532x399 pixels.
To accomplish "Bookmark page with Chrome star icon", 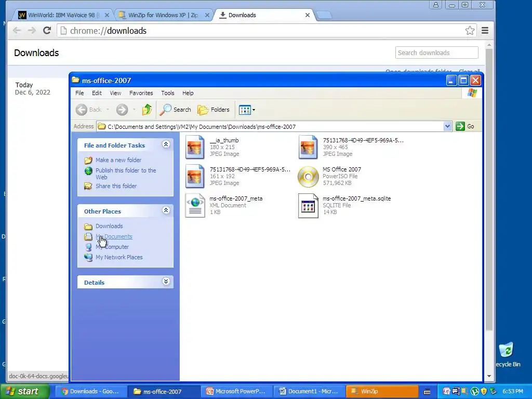I will tap(470, 31).
